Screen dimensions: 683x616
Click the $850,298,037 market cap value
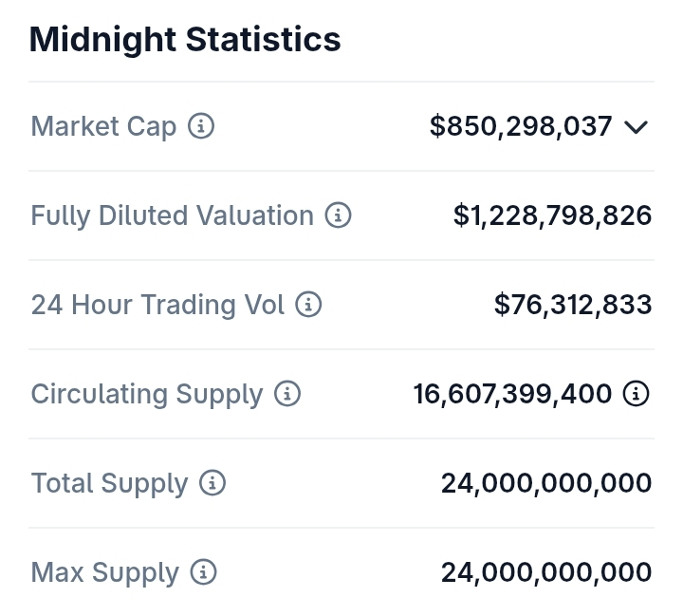[x=521, y=126]
